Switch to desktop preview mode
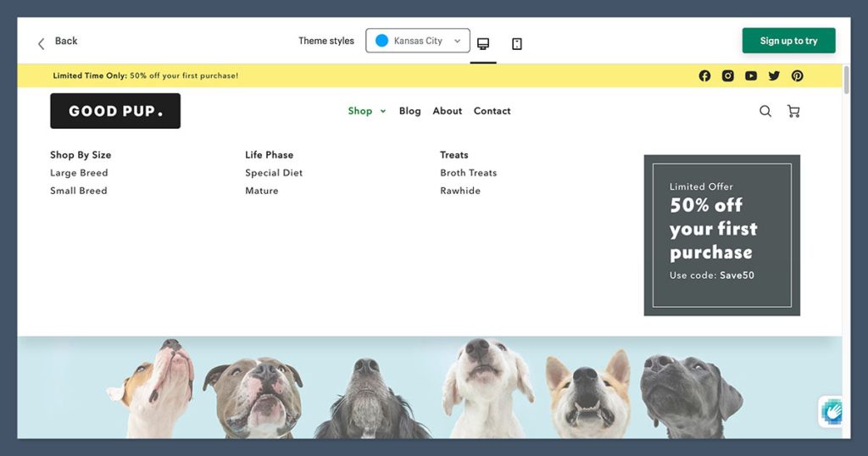This screenshot has height=456, width=868. (x=483, y=43)
